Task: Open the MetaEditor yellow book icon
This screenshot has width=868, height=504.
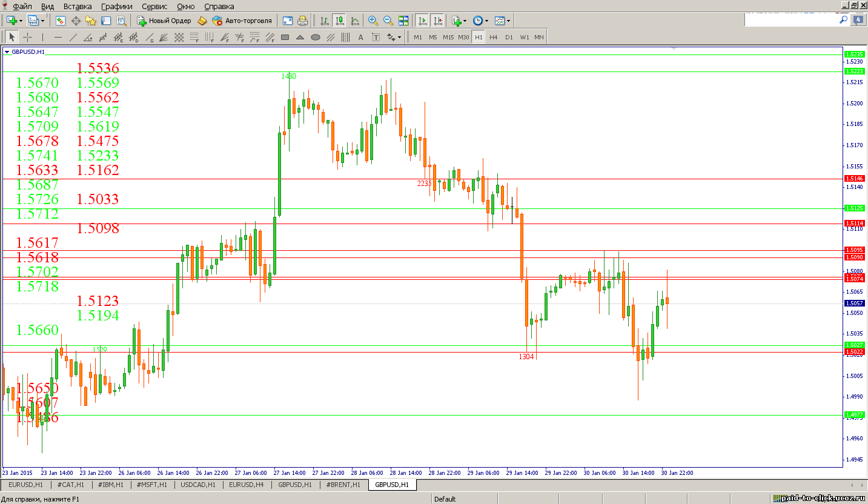Action: (202, 21)
